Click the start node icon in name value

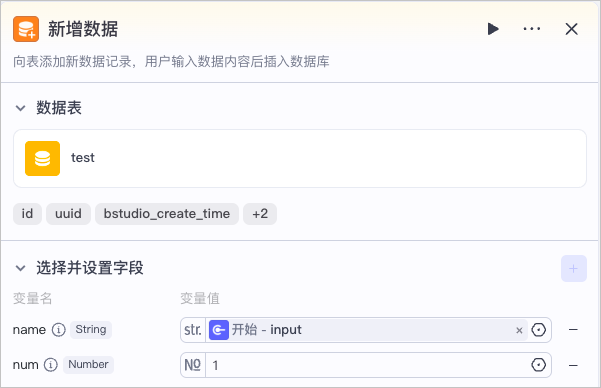pos(218,330)
